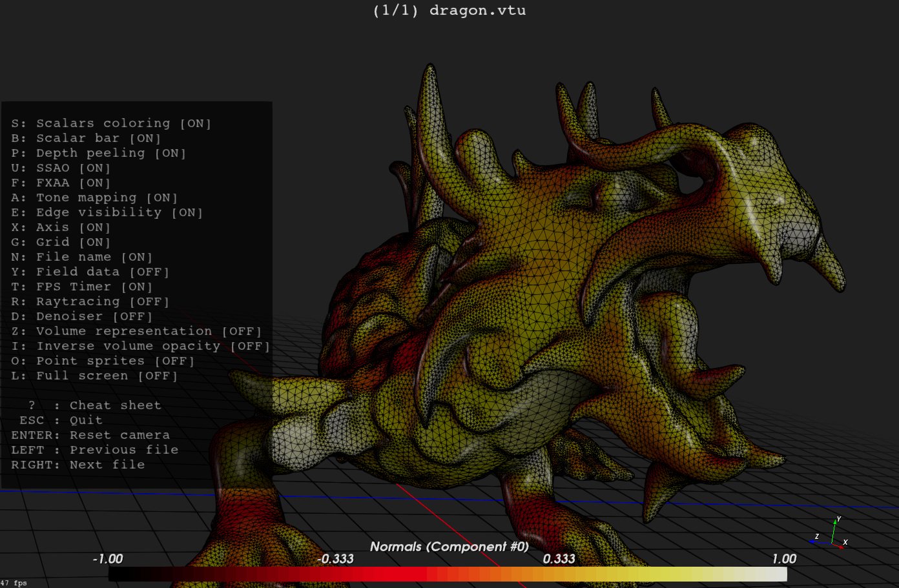This screenshot has width=899, height=588.
Task: Click the 'L: Full screen [OFF]' line
Action: pos(94,376)
